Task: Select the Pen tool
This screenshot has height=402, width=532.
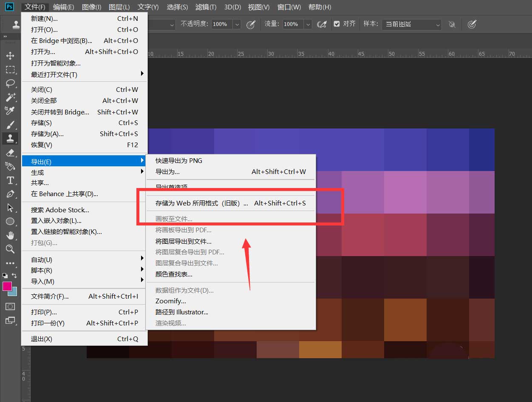Action: tap(10, 194)
